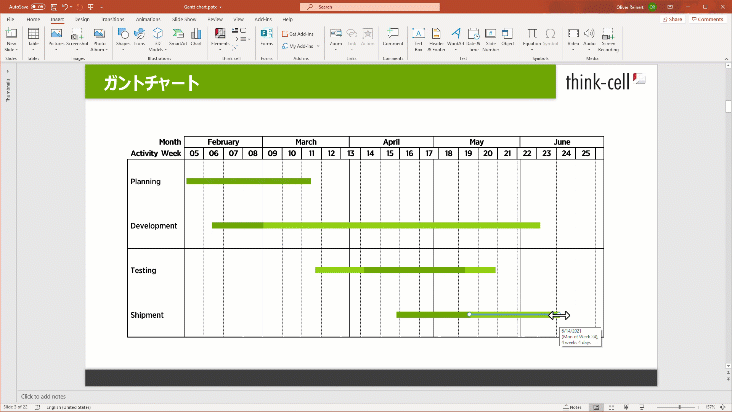Insert a Text Box
Viewport: 732px width, 412px height.
(x=418, y=39)
